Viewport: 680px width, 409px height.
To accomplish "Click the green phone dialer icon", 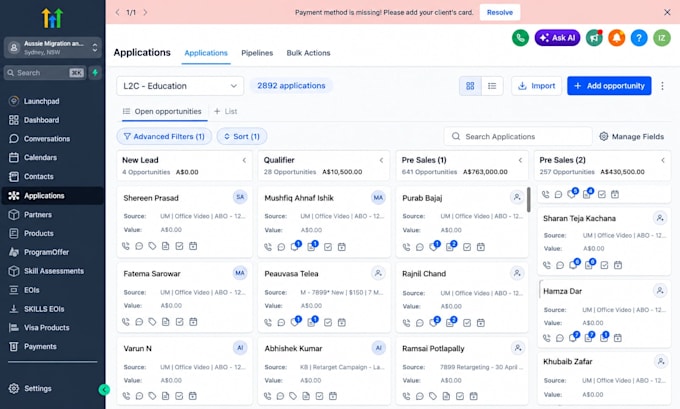I will (x=520, y=38).
